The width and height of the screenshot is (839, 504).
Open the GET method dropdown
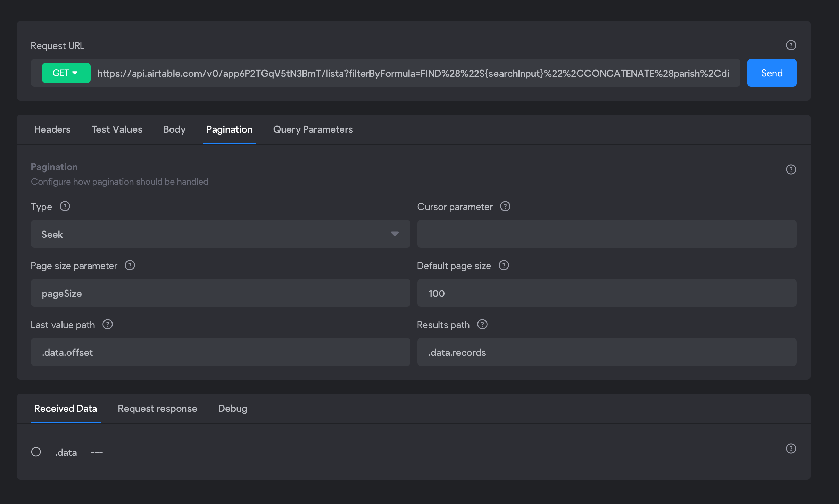pyautogui.click(x=66, y=73)
